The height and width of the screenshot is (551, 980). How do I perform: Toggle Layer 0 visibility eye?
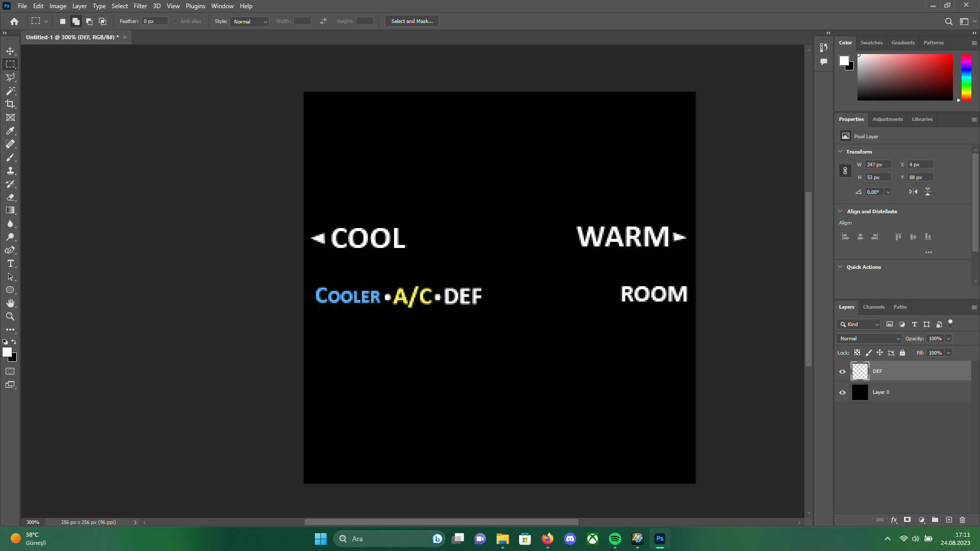click(842, 392)
